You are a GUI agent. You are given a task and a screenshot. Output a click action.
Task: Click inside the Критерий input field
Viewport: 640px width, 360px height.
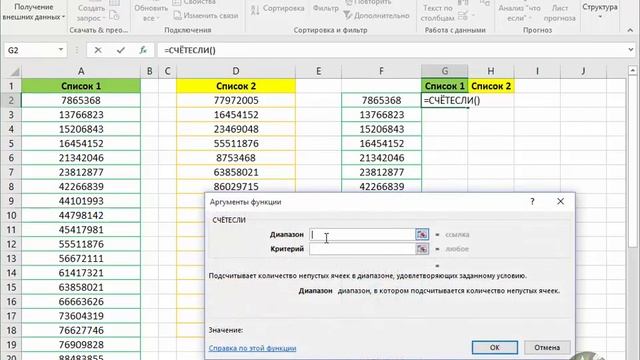point(362,249)
